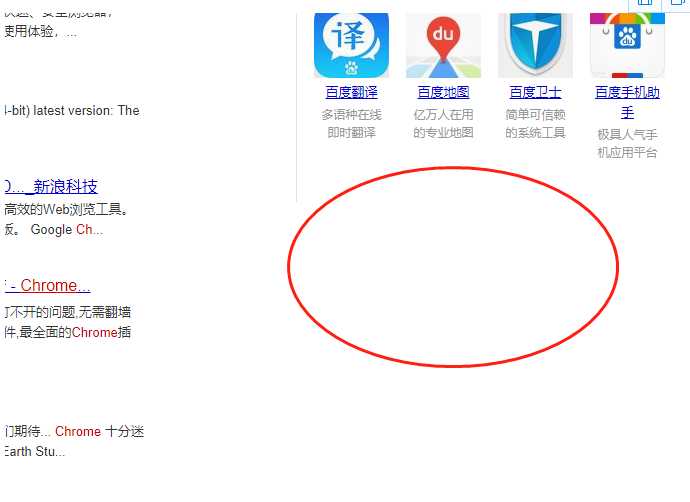Open the 百度翻译 translate app icon
The height and width of the screenshot is (502, 690).
(x=351, y=45)
